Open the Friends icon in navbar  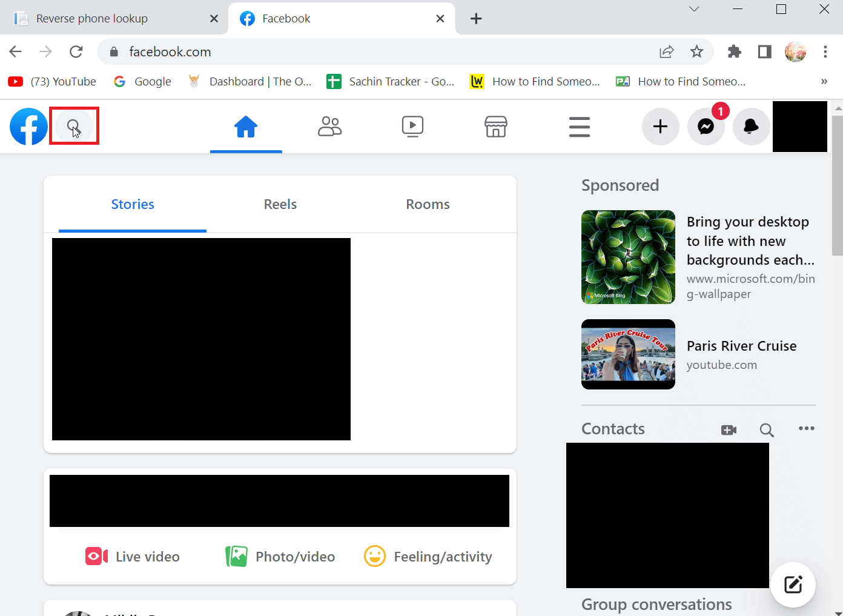point(330,127)
